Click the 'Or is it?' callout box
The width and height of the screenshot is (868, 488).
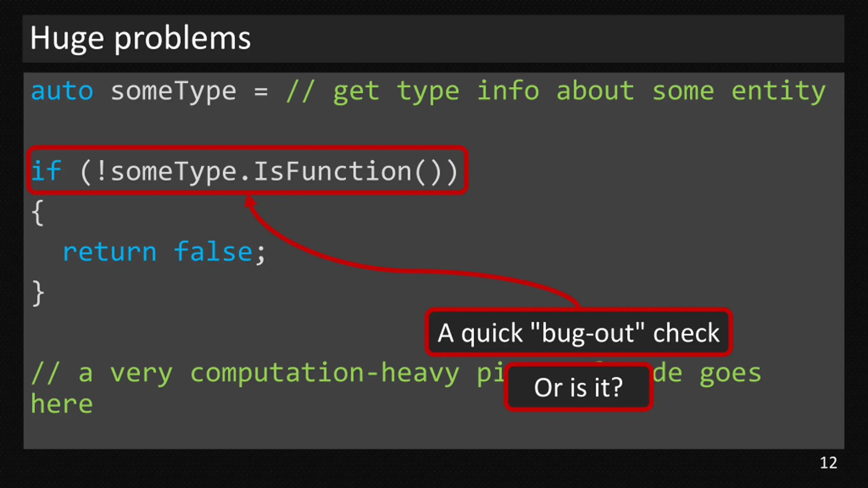pyautogui.click(x=578, y=387)
